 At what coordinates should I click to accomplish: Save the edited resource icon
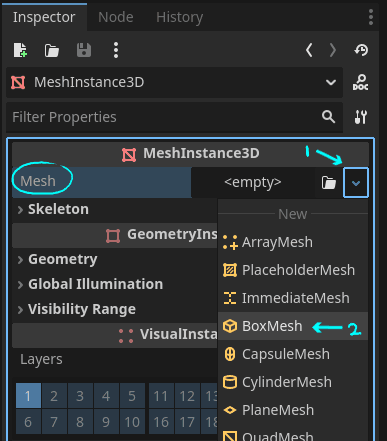[84, 51]
